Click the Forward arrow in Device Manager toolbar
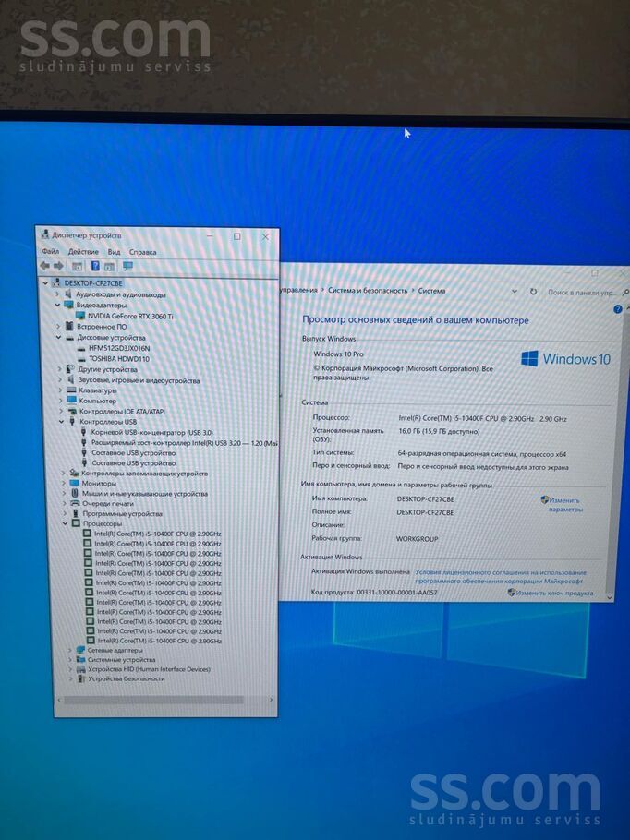630x840 pixels. tap(58, 266)
